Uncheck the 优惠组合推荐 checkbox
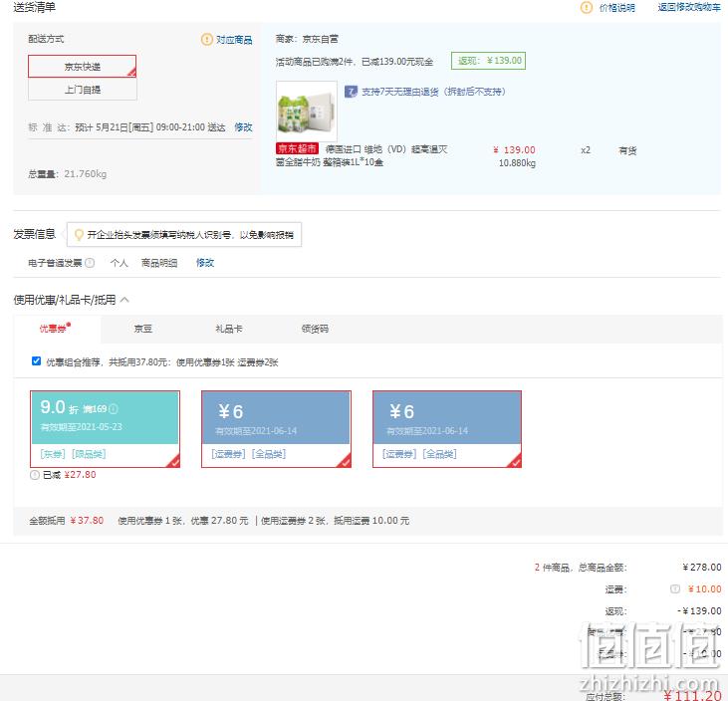The image size is (728, 701). point(36,361)
